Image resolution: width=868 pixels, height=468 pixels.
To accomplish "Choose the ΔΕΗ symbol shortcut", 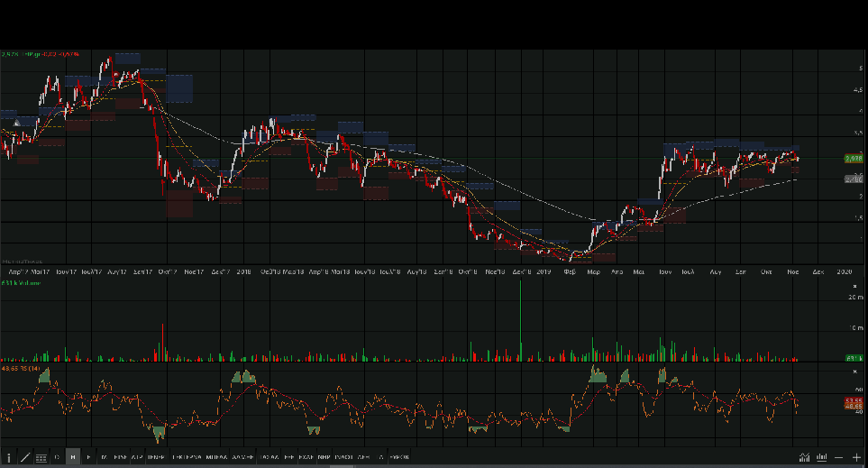I will 362,458.
